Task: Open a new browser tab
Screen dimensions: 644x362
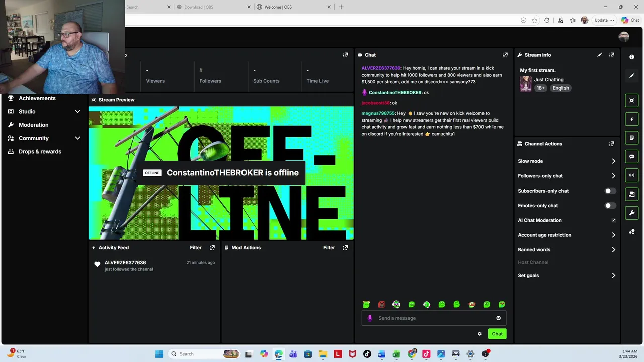Action: coord(341,7)
